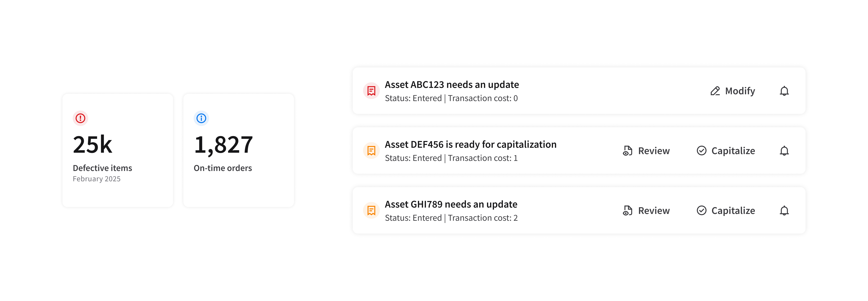Viewport: 868px width, 301px height.
Task: Click the 'Asset GHI789 needs an update' title
Action: pos(451,204)
